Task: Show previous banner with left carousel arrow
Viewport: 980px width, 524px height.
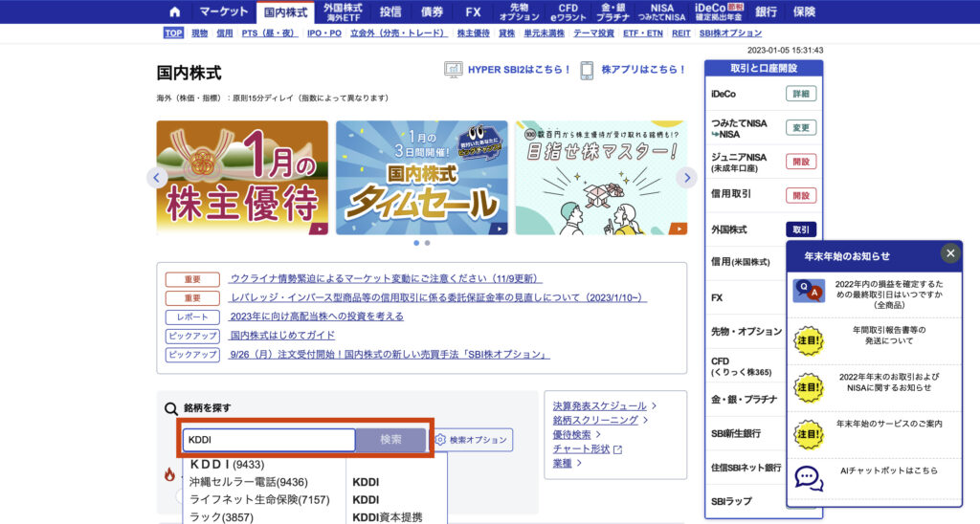Action: 157,178
